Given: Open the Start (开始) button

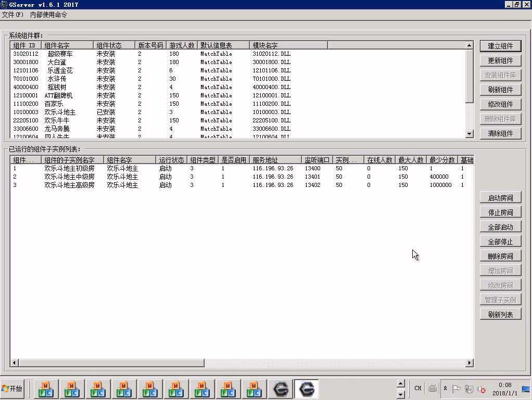Looking at the screenshot, I should click(12, 389).
